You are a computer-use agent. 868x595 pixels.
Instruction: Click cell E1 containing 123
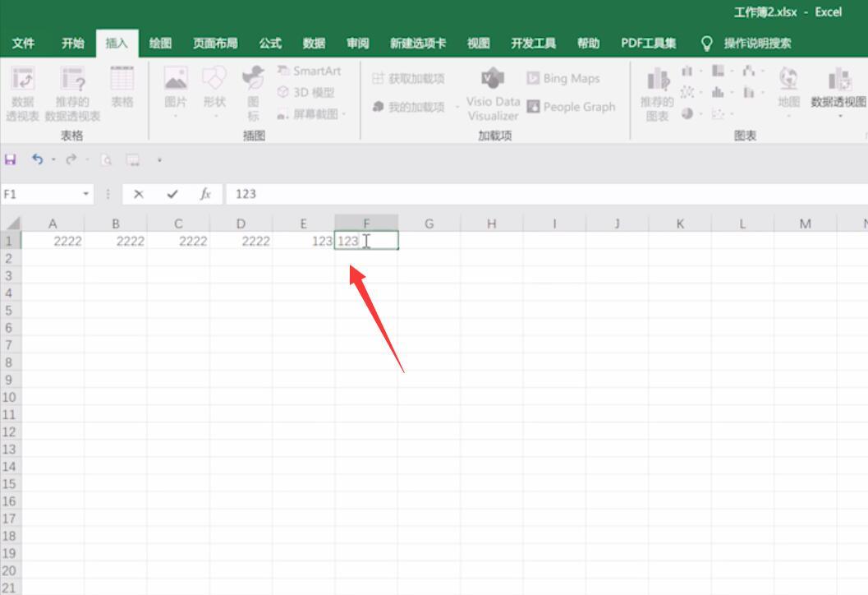tap(303, 241)
